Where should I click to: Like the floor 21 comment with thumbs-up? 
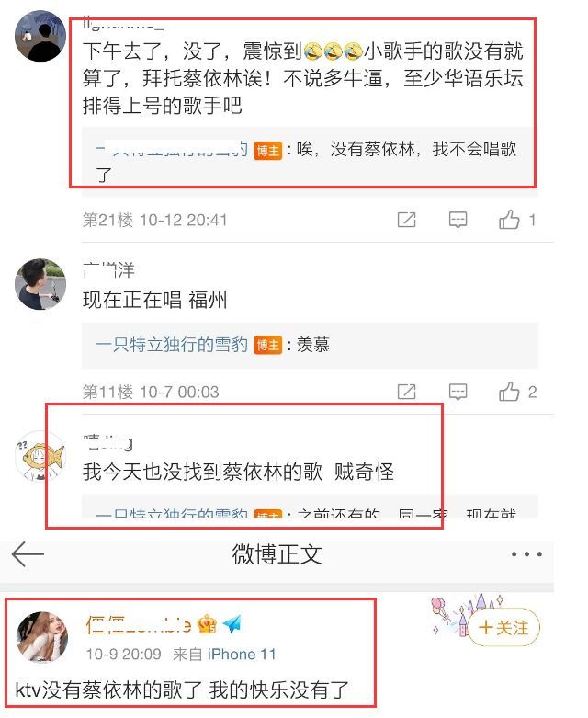click(509, 220)
